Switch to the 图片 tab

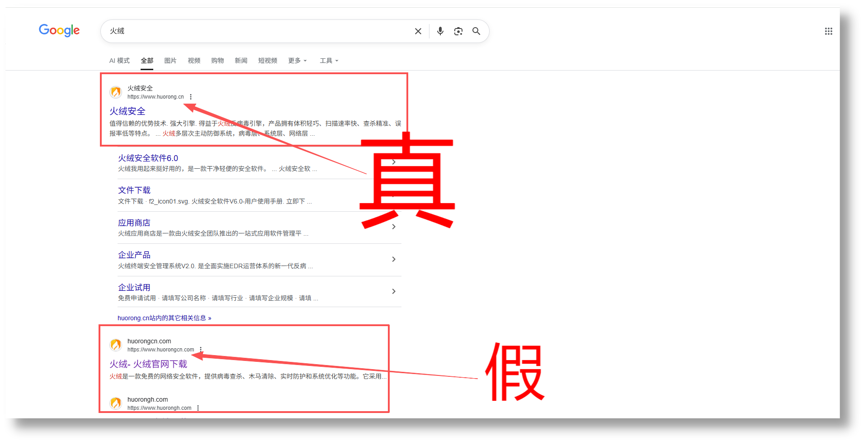coord(170,61)
